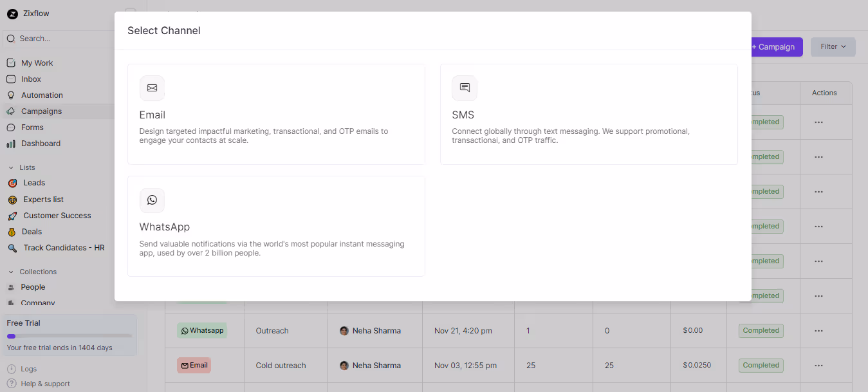Click the Customer Success rocket icon
Viewport: 868px width, 392px height.
click(12, 216)
